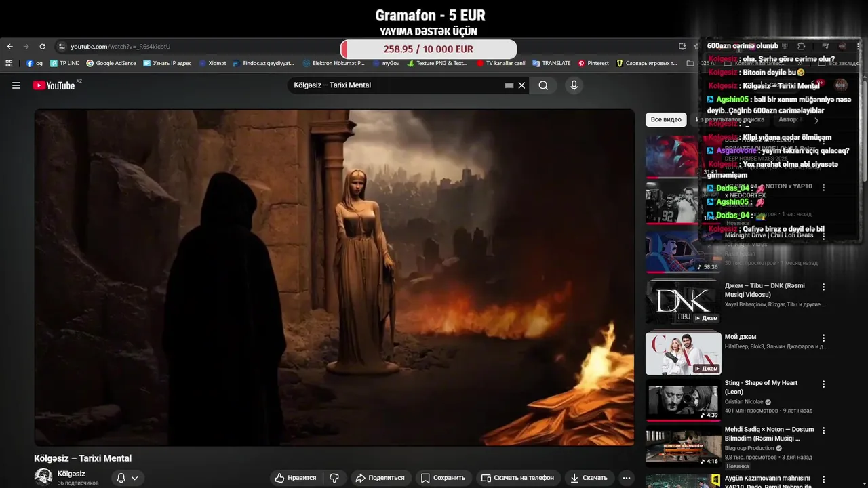Image resolution: width=868 pixels, height=488 pixels.
Task: Save video using Сохранить button
Action: pos(443,478)
